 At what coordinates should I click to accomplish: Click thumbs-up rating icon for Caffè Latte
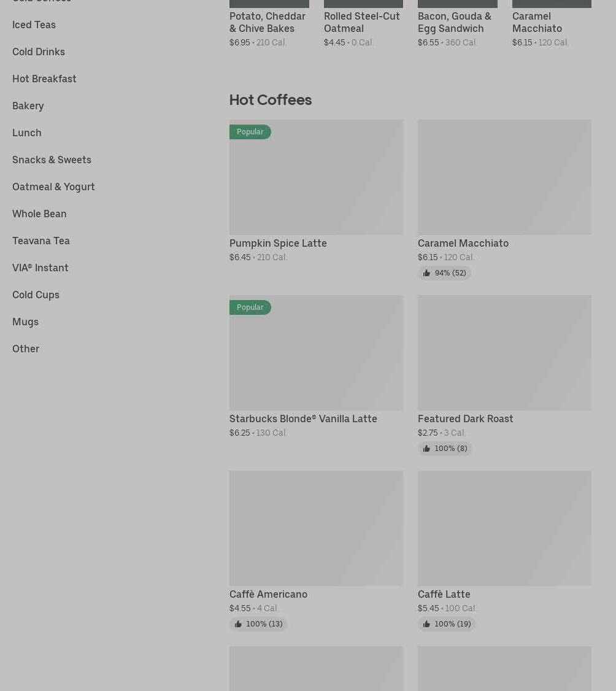pyautogui.click(x=426, y=624)
